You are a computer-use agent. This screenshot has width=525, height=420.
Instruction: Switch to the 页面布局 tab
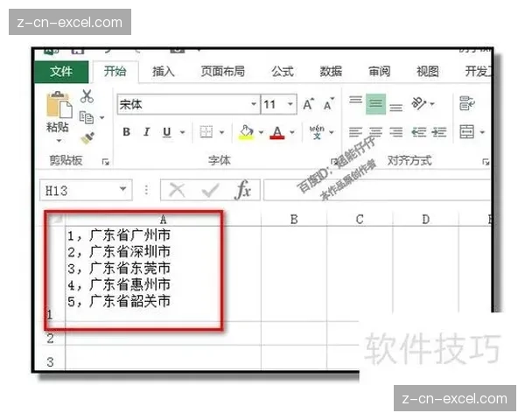point(222,72)
